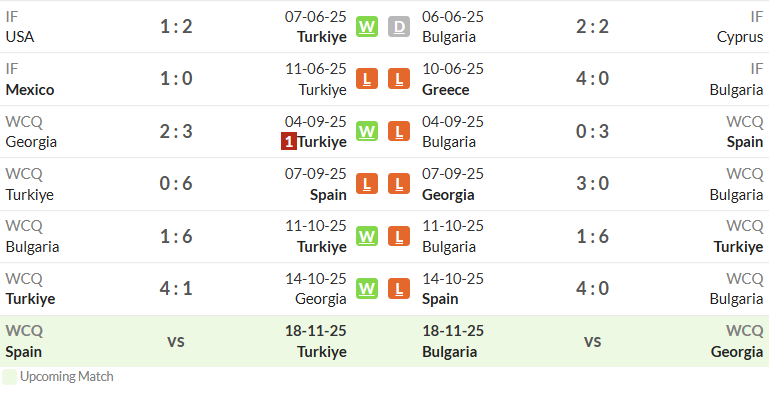770x404 pixels.
Task: Open the 4:1 Turkiye vs Georgia score
Action: (x=176, y=288)
